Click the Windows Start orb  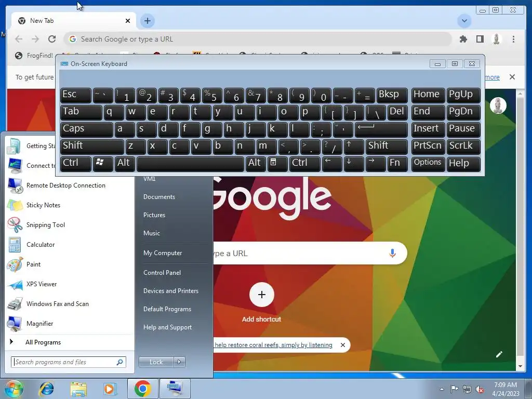(x=14, y=389)
